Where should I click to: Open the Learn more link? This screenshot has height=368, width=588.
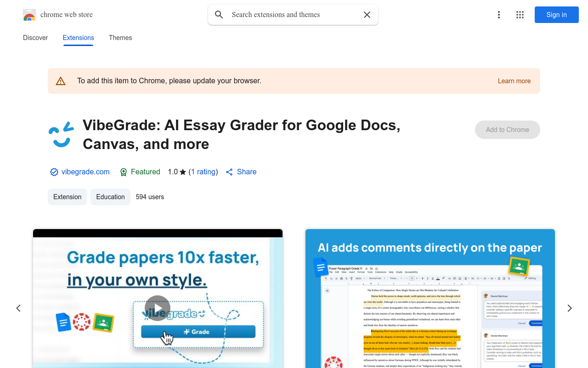514,81
